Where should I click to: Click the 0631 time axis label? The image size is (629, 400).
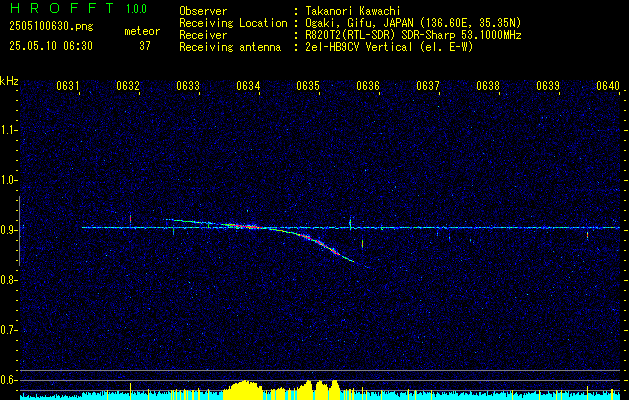67,85
